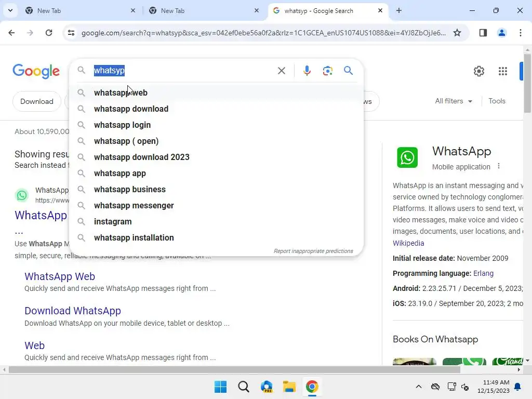The image size is (532, 399).
Task: Launch Edge Preview from taskbar
Action: [267, 387]
